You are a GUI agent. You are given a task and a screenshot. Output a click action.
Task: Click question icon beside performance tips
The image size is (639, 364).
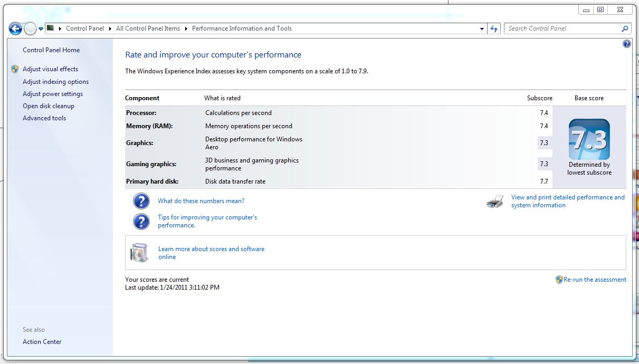click(x=141, y=222)
